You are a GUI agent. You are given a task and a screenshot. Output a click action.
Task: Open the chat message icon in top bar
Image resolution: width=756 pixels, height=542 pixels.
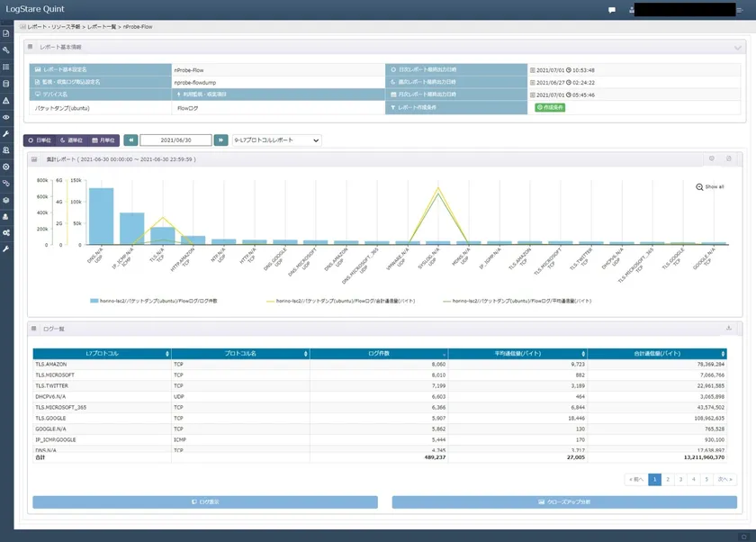612,10
